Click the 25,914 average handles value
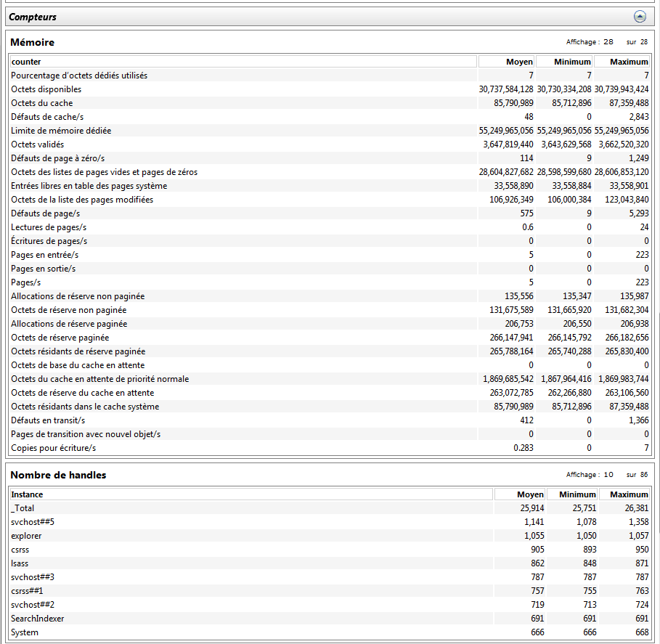This screenshot has width=660, height=644. coord(532,508)
